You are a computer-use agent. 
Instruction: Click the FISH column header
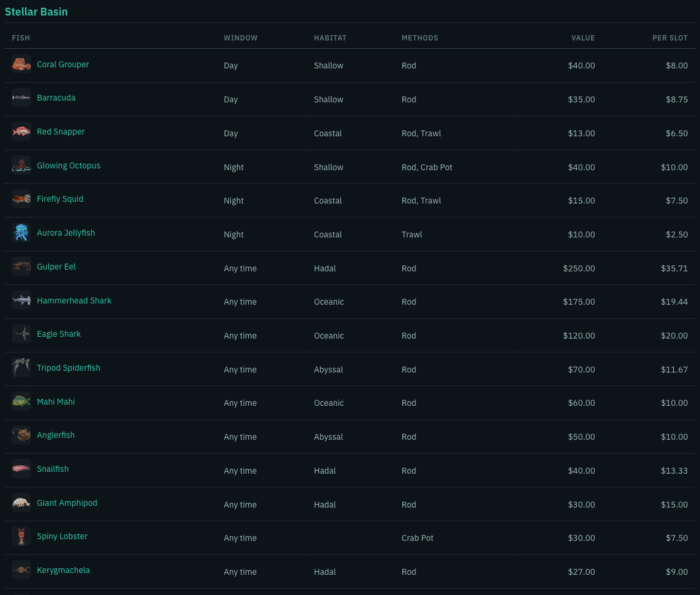point(21,38)
